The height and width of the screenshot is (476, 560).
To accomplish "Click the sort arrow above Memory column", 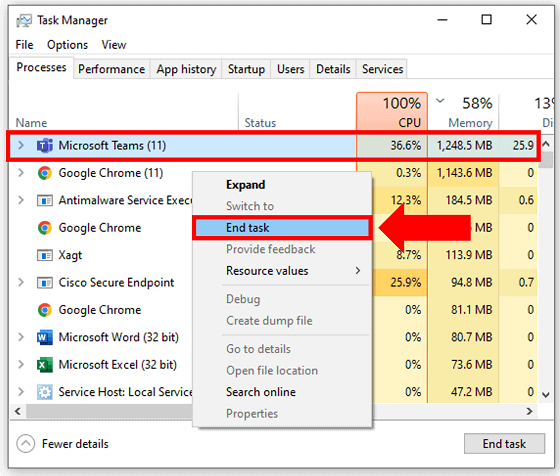I will 440,101.
